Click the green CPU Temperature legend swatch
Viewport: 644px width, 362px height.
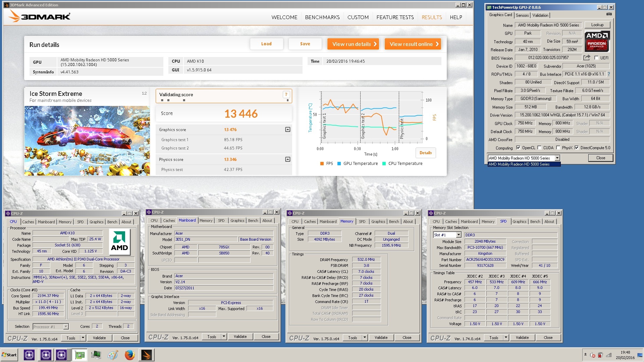pyautogui.click(x=384, y=164)
